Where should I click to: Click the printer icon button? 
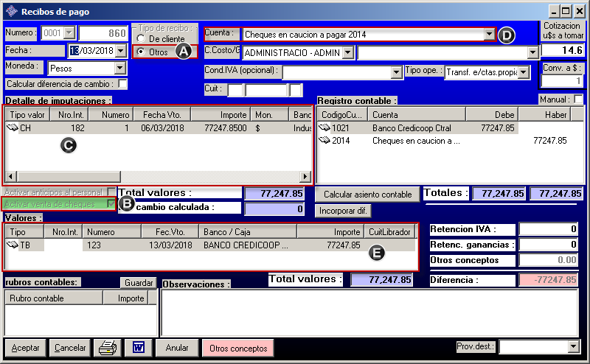click(x=108, y=348)
